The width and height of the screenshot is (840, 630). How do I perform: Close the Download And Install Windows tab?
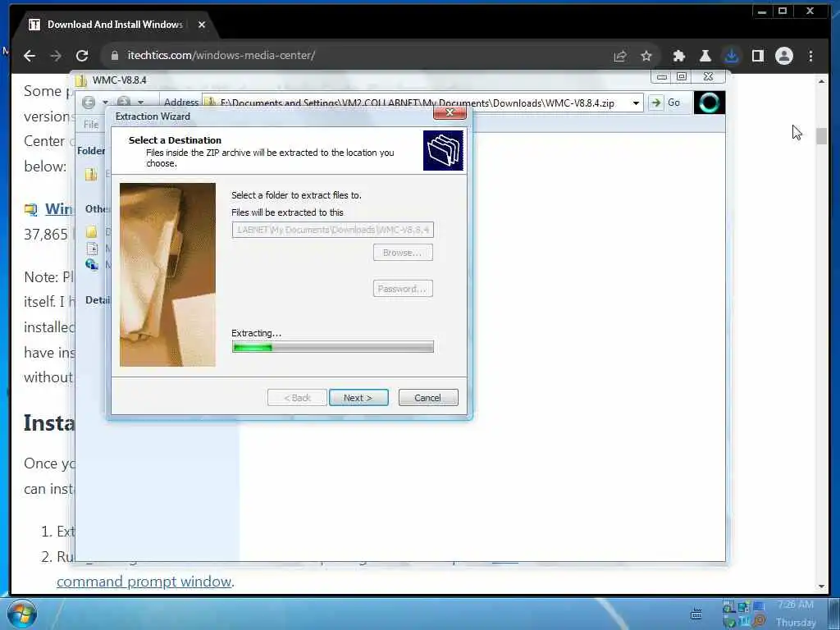pyautogui.click(x=202, y=25)
